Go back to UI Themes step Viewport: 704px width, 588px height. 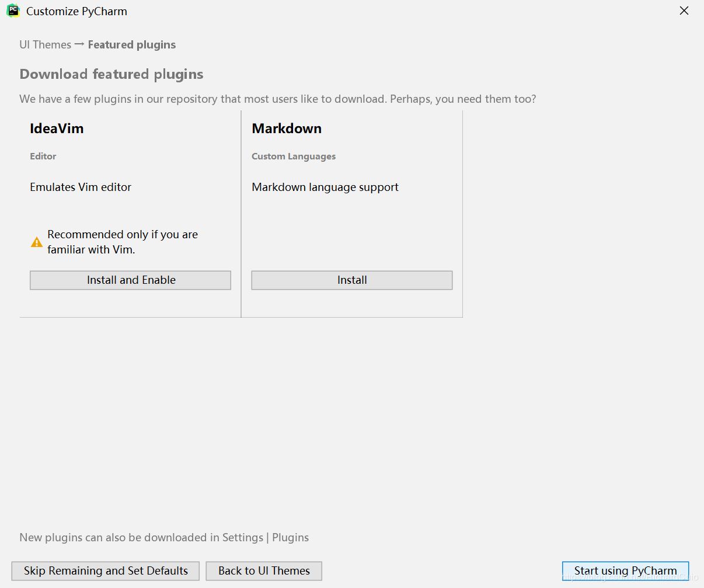click(x=264, y=570)
